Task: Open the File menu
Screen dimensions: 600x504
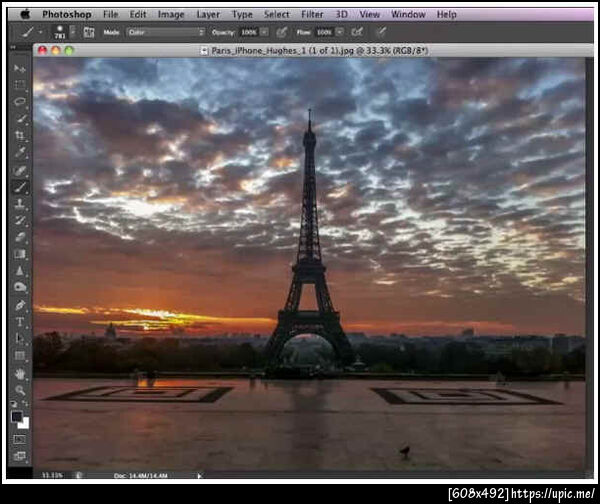Action: [111, 15]
